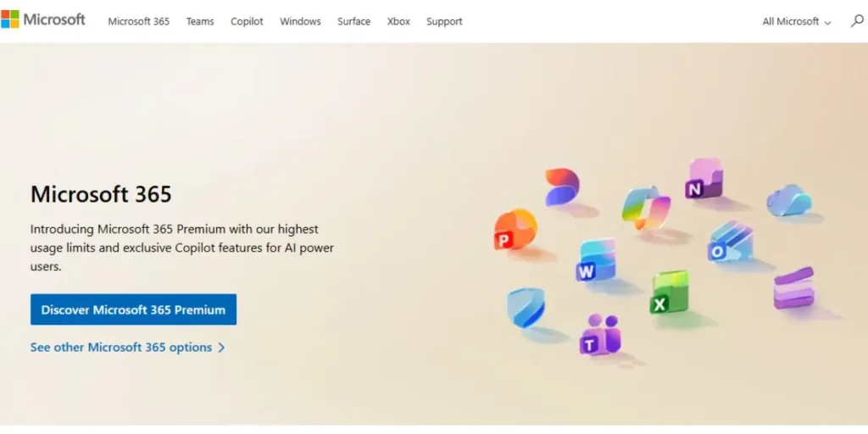The height and width of the screenshot is (434, 868).
Task: Open the Copilot navigation link
Action: [247, 21]
